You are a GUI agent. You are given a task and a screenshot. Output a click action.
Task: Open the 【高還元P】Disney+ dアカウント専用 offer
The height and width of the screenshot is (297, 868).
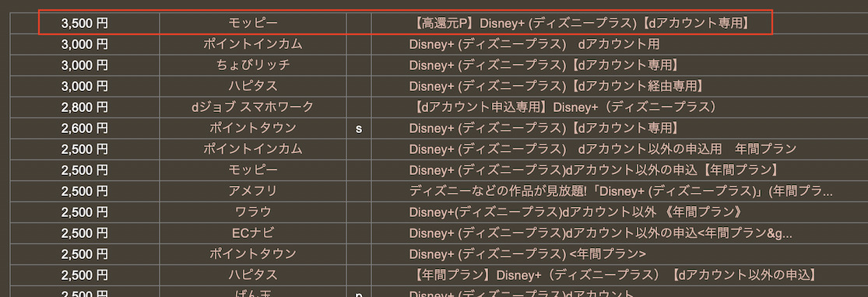pyautogui.click(x=581, y=23)
